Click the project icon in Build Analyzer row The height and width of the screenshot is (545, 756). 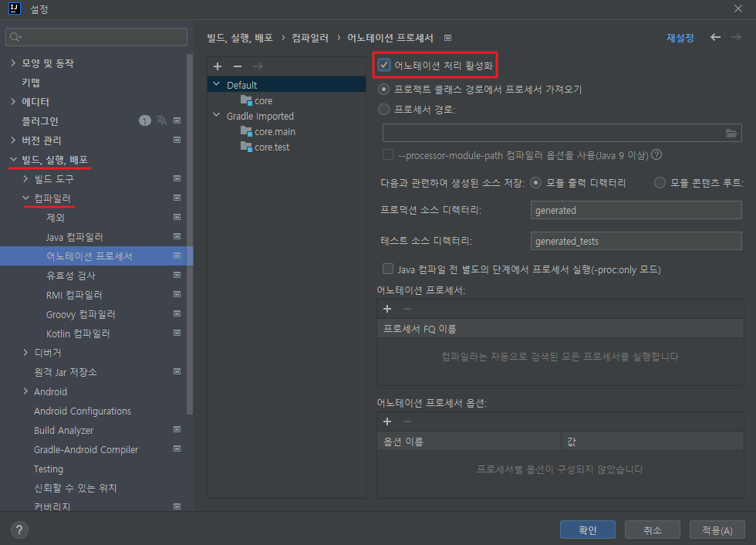(x=177, y=429)
